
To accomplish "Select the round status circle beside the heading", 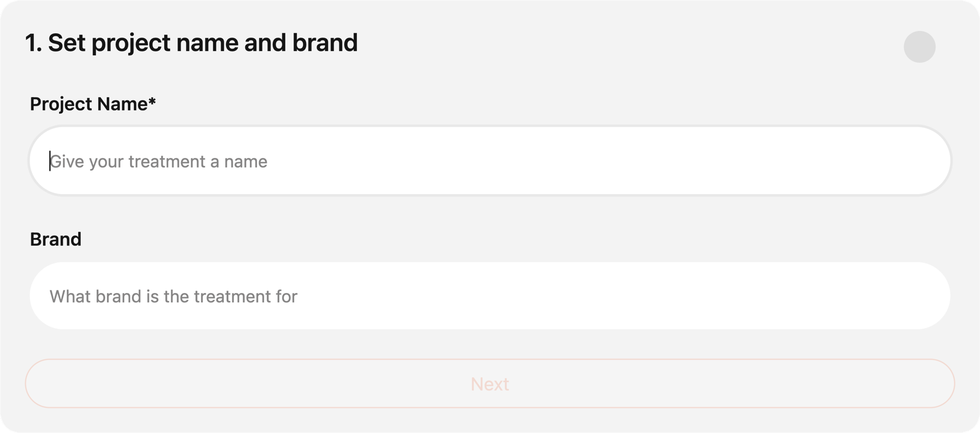I will [919, 47].
